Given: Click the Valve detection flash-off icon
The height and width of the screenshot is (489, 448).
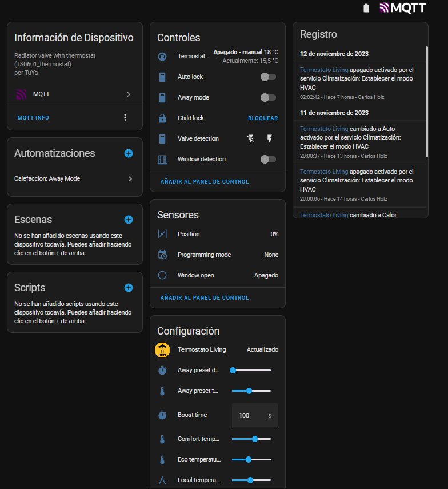Looking at the screenshot, I should tap(250, 138).
